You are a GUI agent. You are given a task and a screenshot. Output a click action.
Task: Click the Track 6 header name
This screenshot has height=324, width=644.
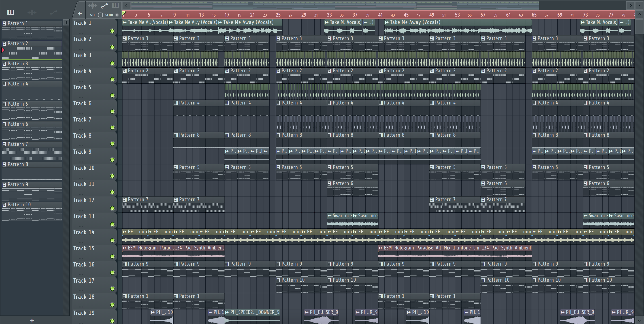click(82, 104)
